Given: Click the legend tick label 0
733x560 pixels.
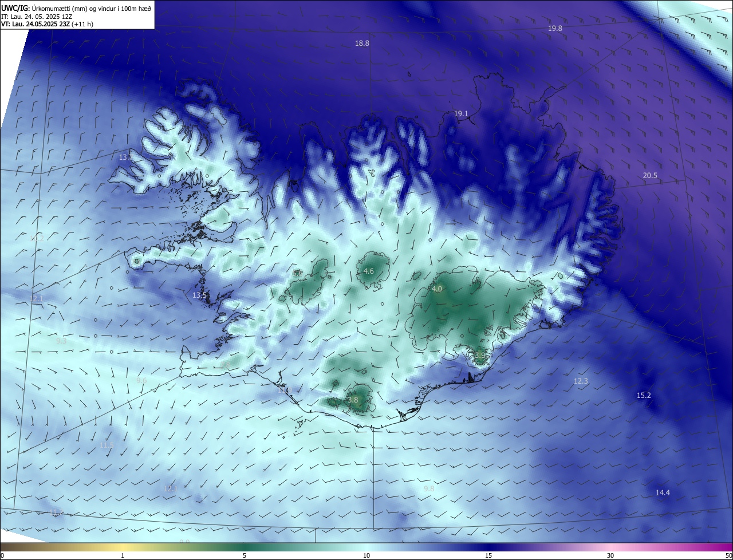Looking at the screenshot, I should point(2,555).
